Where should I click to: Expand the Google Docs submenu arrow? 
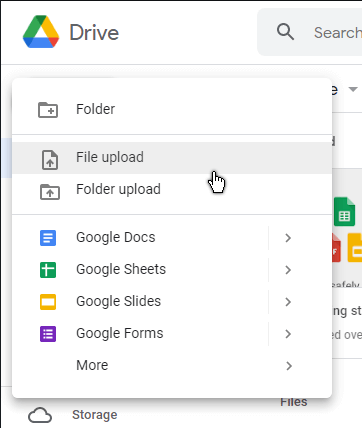point(288,238)
